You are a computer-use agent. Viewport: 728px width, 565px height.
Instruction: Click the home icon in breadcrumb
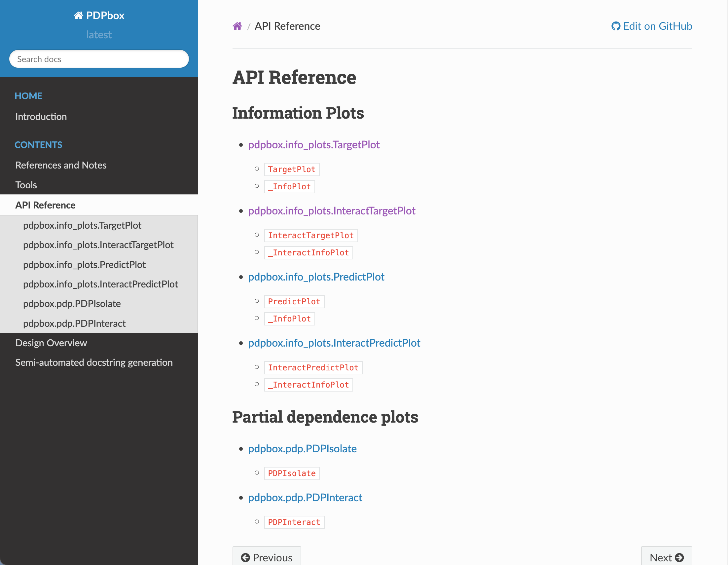(x=237, y=26)
